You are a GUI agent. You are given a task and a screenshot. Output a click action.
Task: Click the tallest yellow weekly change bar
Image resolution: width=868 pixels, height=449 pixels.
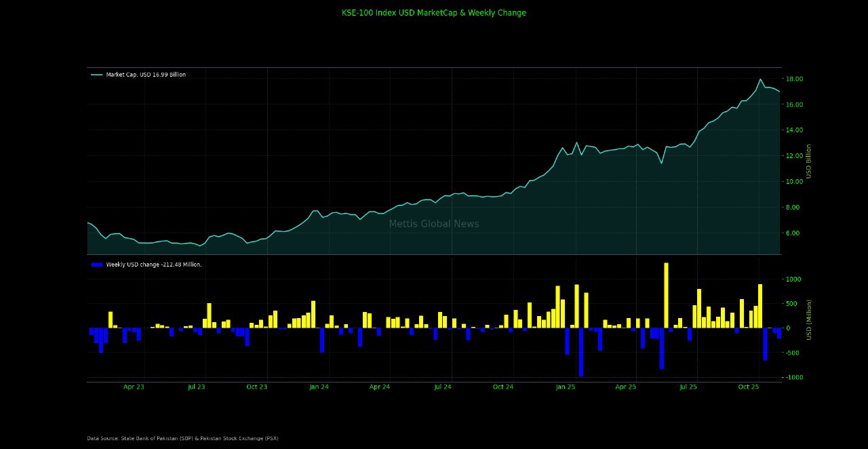click(666, 295)
